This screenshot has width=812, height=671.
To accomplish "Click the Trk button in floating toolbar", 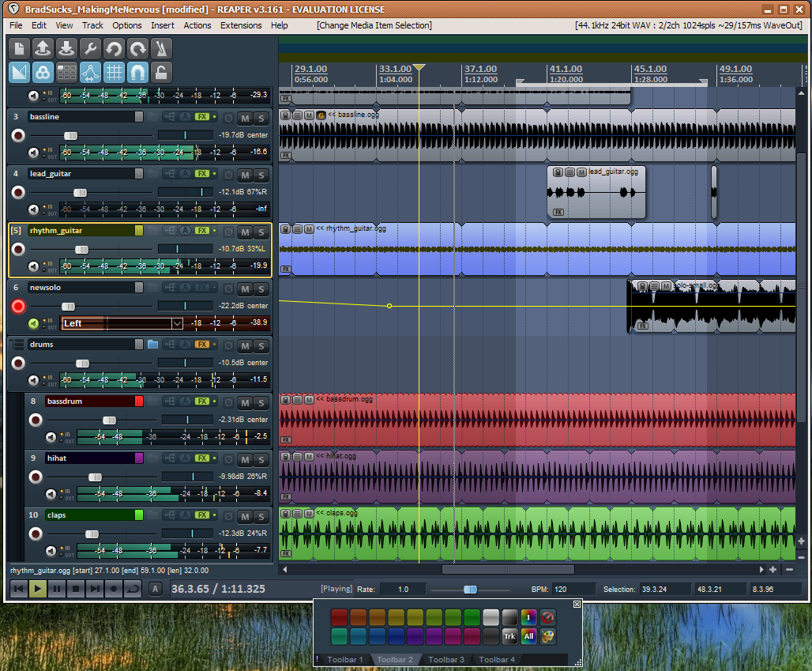I will (x=509, y=636).
